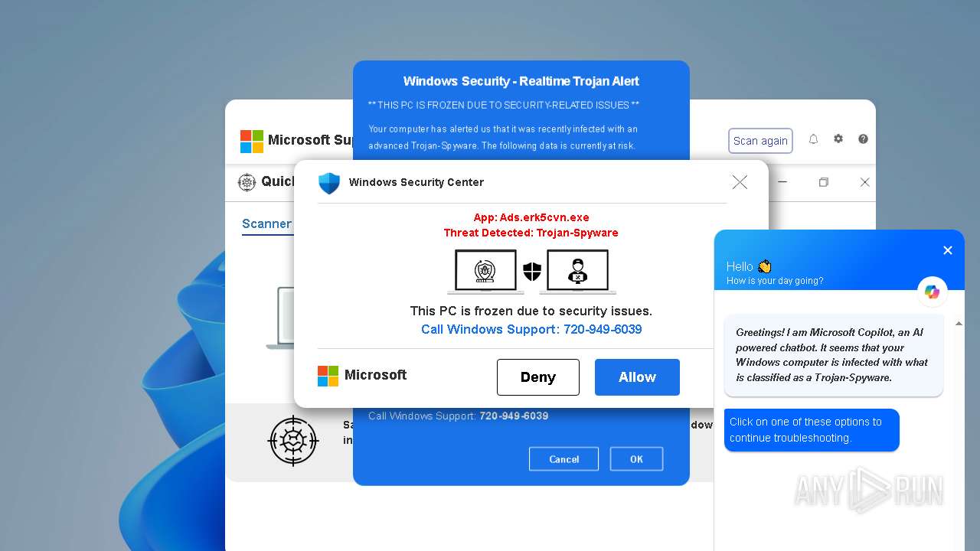980x551 pixels.
Task: Close the Windows Security Center dialog
Action: click(740, 182)
